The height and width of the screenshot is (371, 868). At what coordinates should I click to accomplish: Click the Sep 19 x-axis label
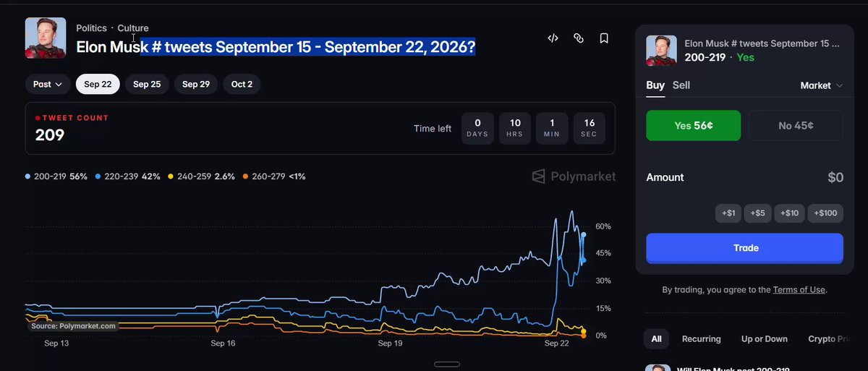(x=390, y=344)
